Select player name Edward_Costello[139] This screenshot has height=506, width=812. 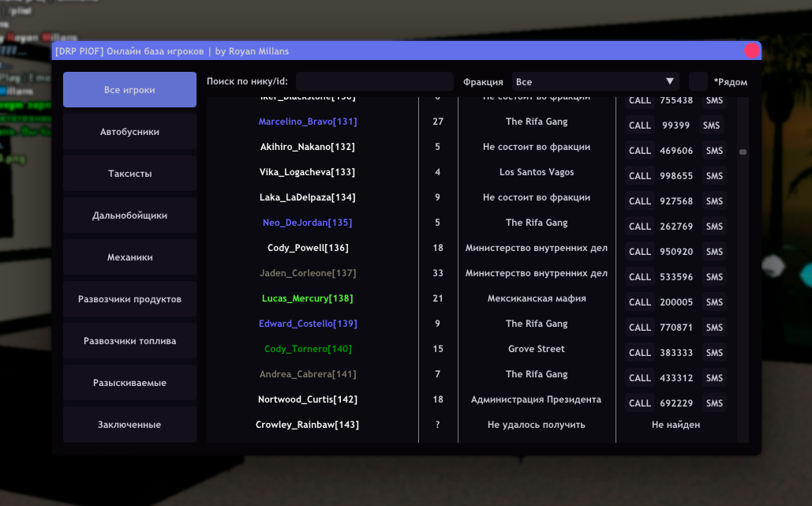[x=308, y=324]
